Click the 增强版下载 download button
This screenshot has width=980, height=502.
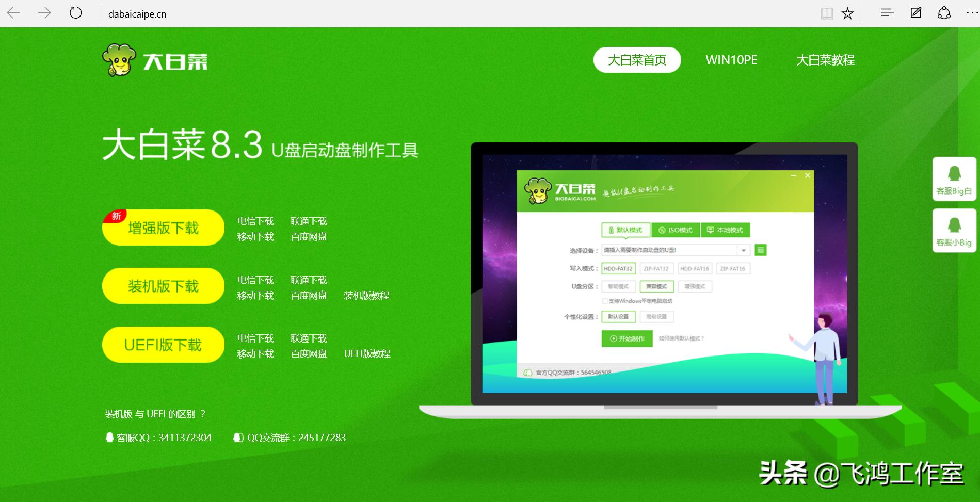coord(163,227)
